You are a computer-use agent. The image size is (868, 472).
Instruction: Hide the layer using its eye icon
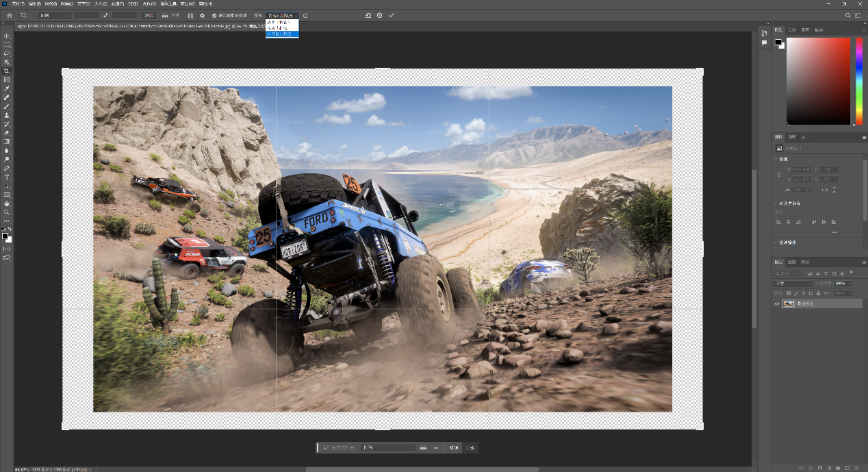(x=777, y=303)
